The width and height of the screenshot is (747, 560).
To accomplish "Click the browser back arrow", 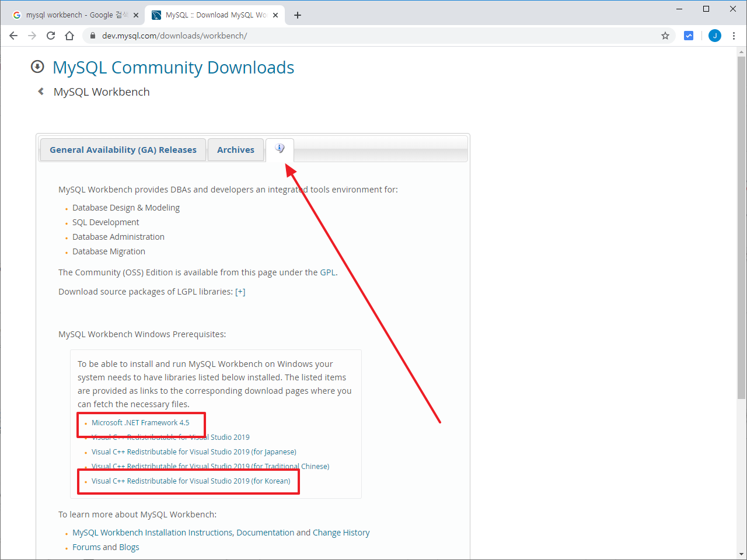I will click(x=13, y=36).
